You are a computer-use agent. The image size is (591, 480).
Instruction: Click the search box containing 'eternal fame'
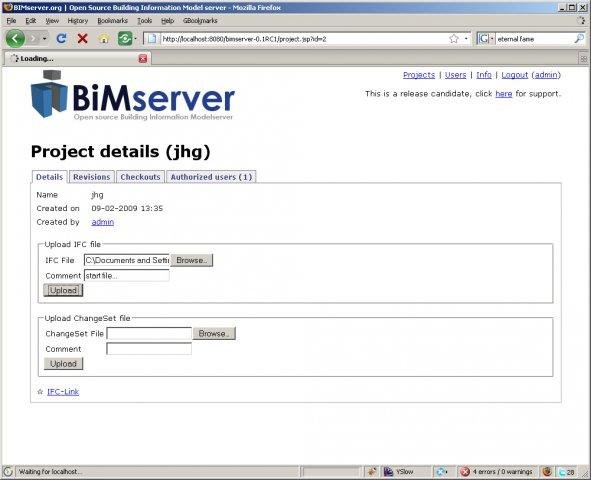[x=534, y=38]
